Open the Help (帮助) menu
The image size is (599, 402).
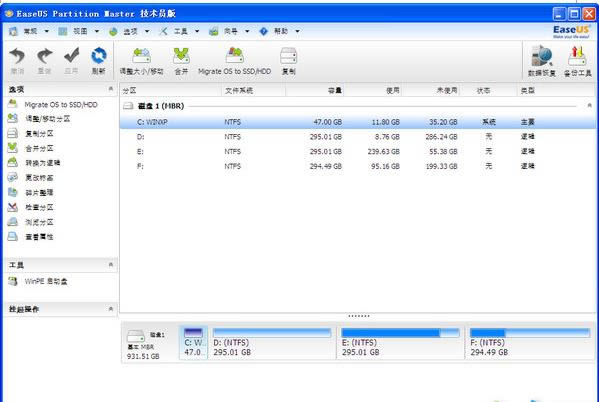[x=279, y=31]
